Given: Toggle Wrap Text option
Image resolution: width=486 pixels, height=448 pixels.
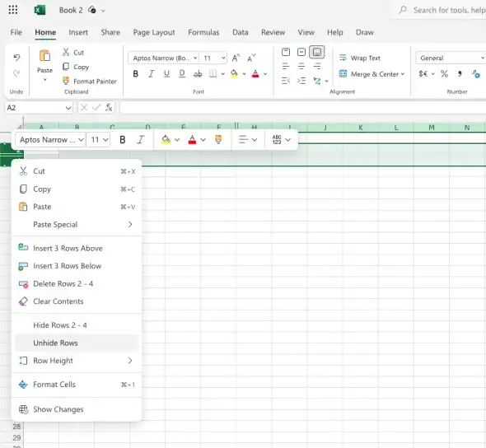Looking at the screenshot, I should tap(360, 58).
